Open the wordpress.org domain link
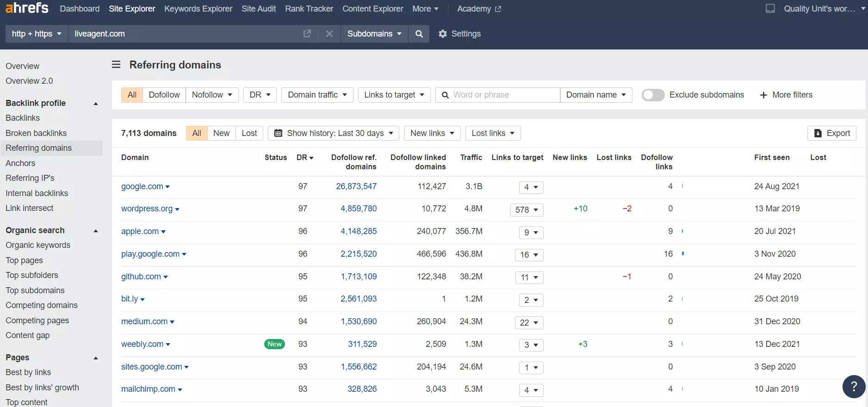The image size is (868, 407). [x=147, y=209]
